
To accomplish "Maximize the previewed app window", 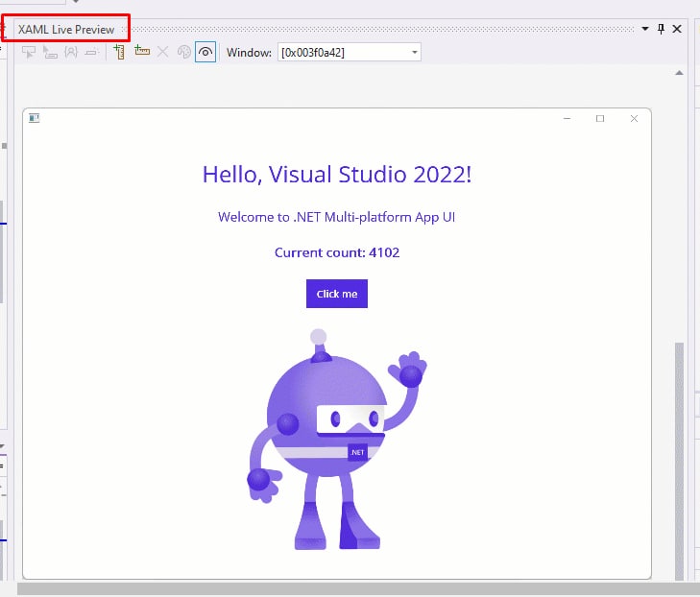I will [x=600, y=118].
